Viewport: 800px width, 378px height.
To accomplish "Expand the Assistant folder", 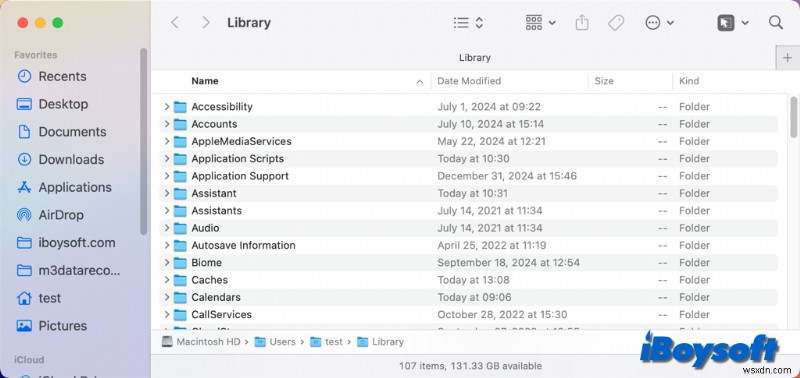I will coord(167,193).
